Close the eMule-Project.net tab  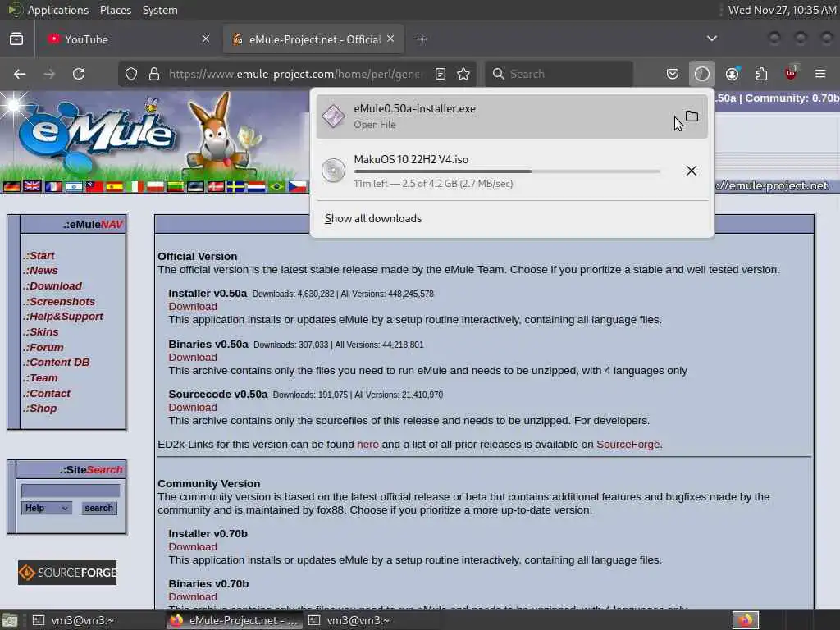click(x=390, y=39)
